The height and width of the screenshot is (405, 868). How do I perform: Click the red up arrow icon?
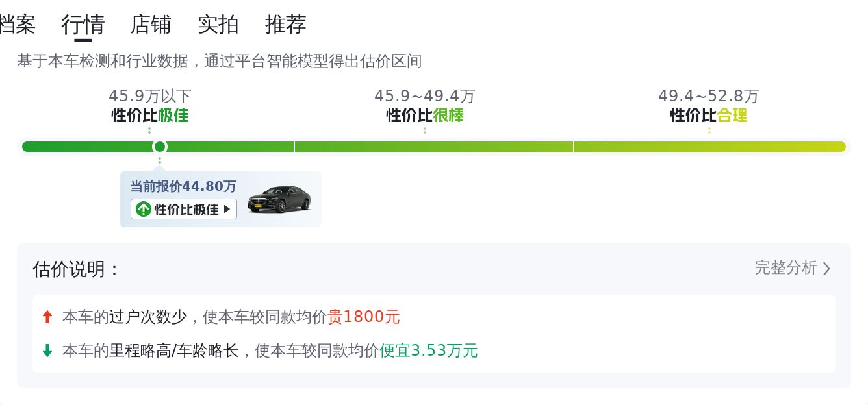[x=47, y=317]
